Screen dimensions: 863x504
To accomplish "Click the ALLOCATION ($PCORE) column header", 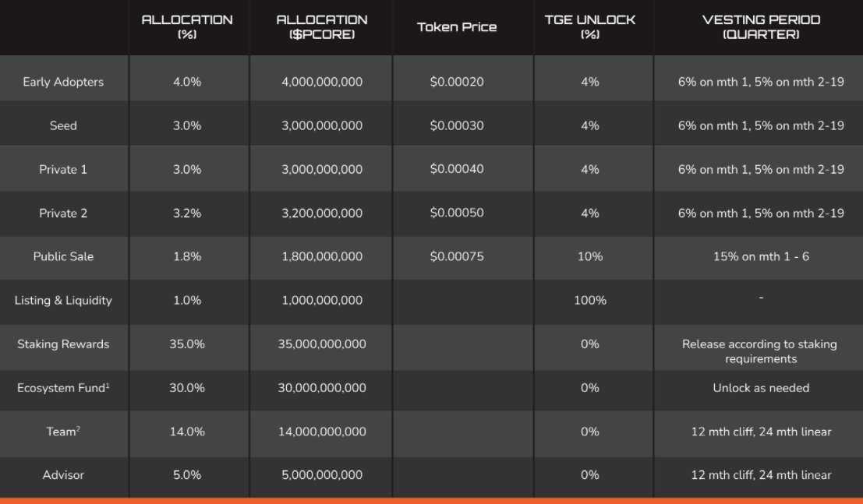I will (322, 27).
